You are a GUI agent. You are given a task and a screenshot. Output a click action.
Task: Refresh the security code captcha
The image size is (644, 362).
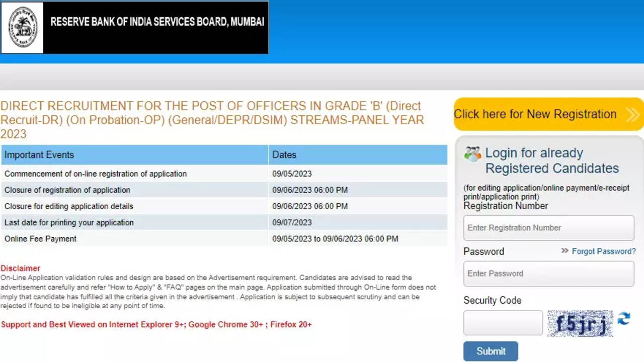624,318
